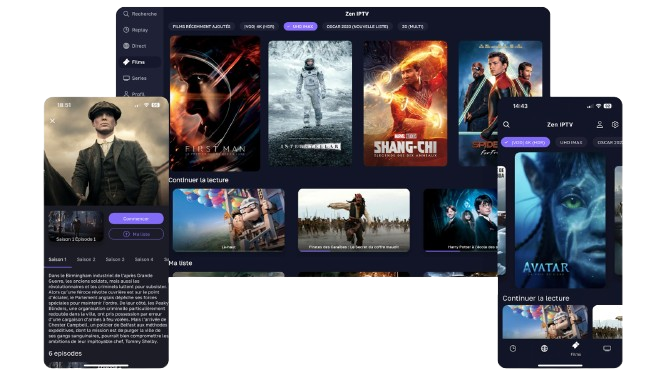666x375 pixels.
Task: Switch to the Saison 1 tab
Action: (57, 259)
